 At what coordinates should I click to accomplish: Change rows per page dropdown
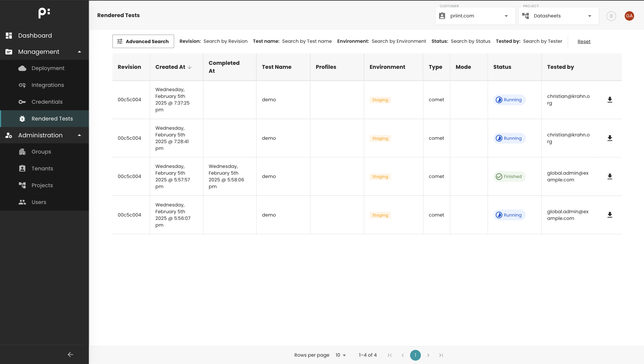tap(341, 355)
